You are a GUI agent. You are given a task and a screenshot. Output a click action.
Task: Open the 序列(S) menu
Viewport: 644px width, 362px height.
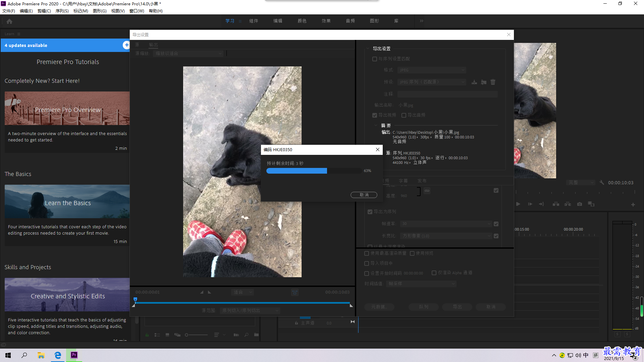[62, 11]
